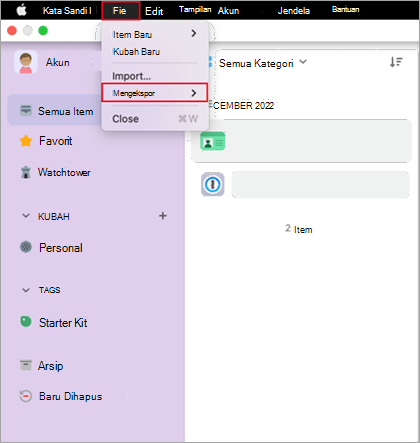
Task: Open Arsip in sidebar
Action: 50,366
